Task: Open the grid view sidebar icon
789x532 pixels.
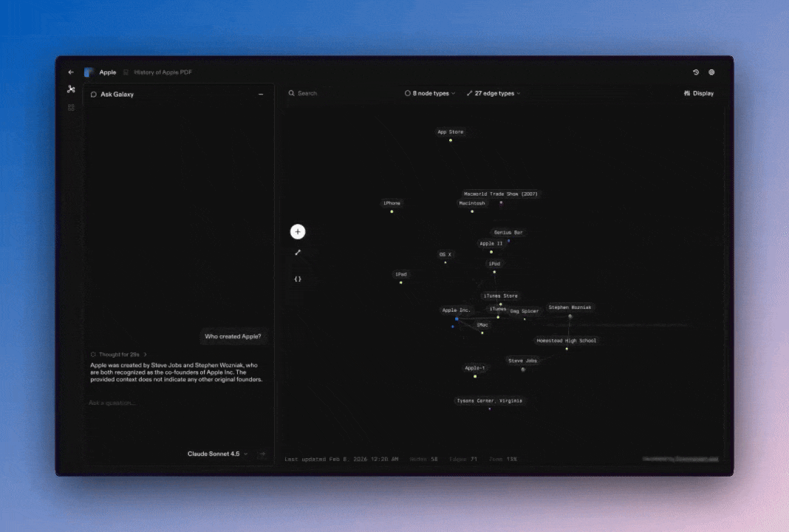Action: coord(71,108)
